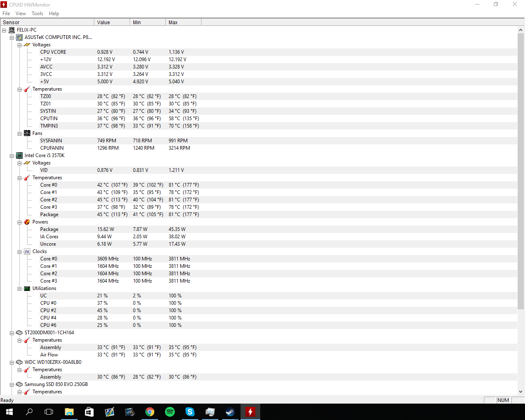The width and height of the screenshot is (525, 420).
Task: Click the Value column header
Action: 112,22
